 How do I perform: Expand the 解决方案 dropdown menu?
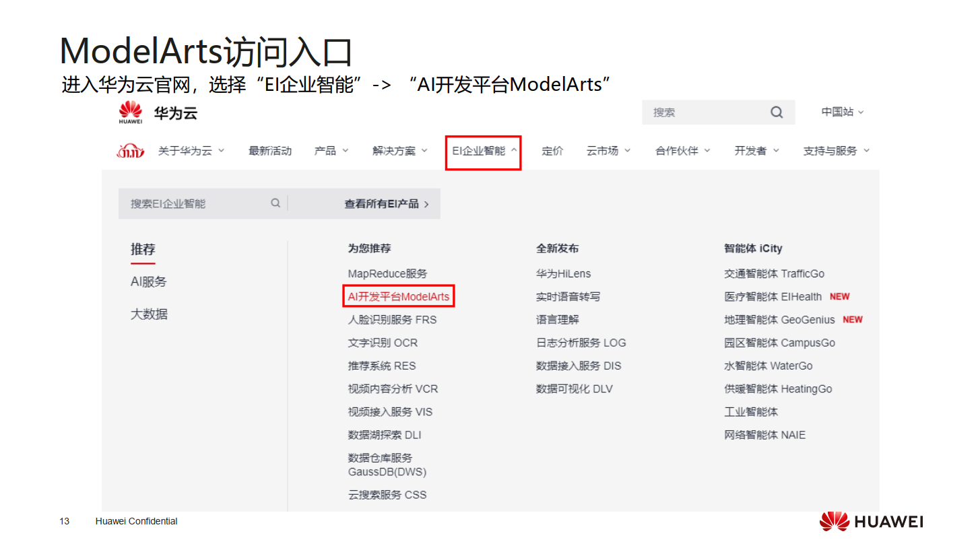[400, 151]
